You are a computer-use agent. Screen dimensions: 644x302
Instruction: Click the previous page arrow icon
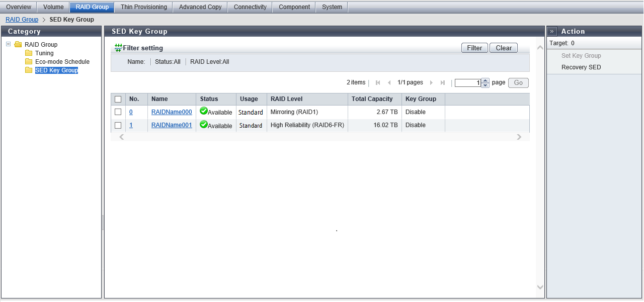[x=389, y=83]
